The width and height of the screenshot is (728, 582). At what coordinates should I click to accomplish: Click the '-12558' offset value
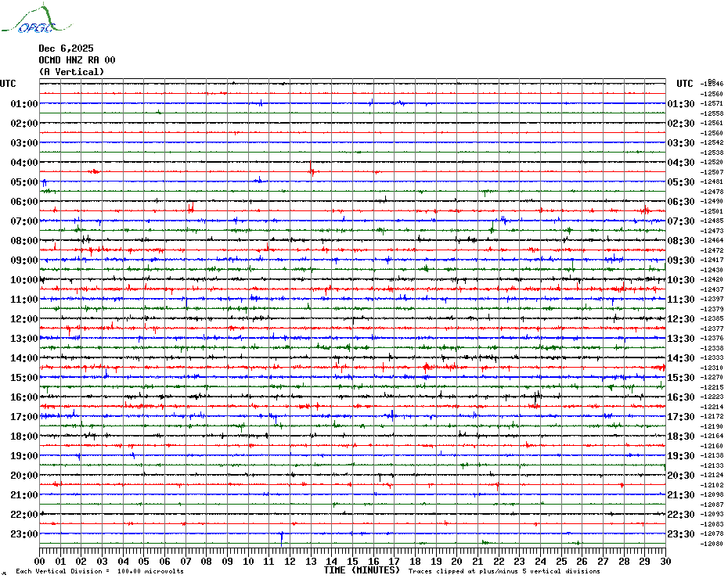[x=712, y=113]
